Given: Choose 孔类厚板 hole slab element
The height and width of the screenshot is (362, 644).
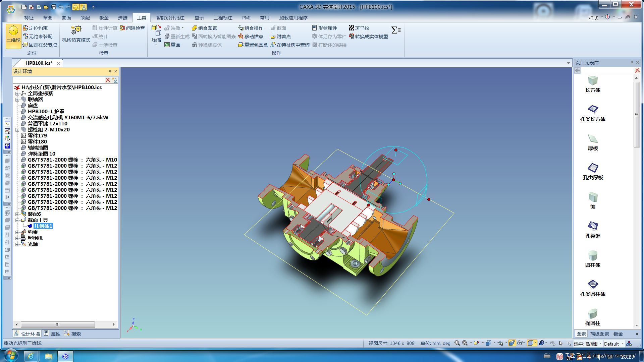Looking at the screenshot, I should (593, 172).
